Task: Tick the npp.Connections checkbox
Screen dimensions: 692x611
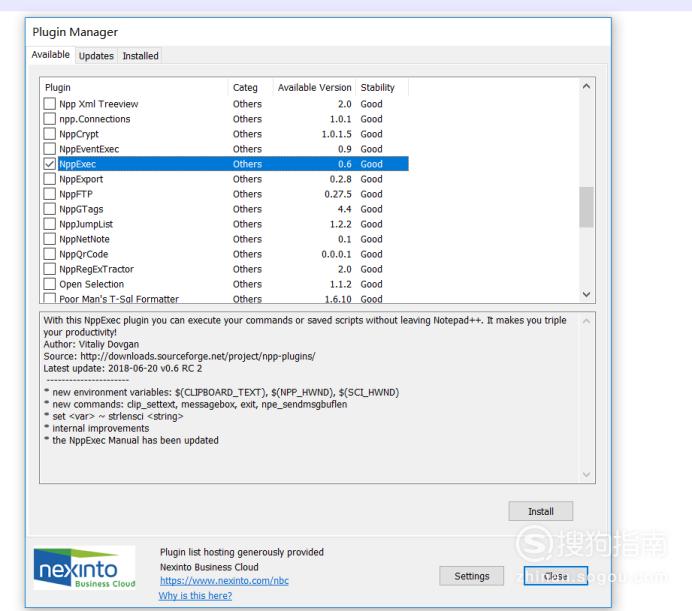Action: (49, 119)
